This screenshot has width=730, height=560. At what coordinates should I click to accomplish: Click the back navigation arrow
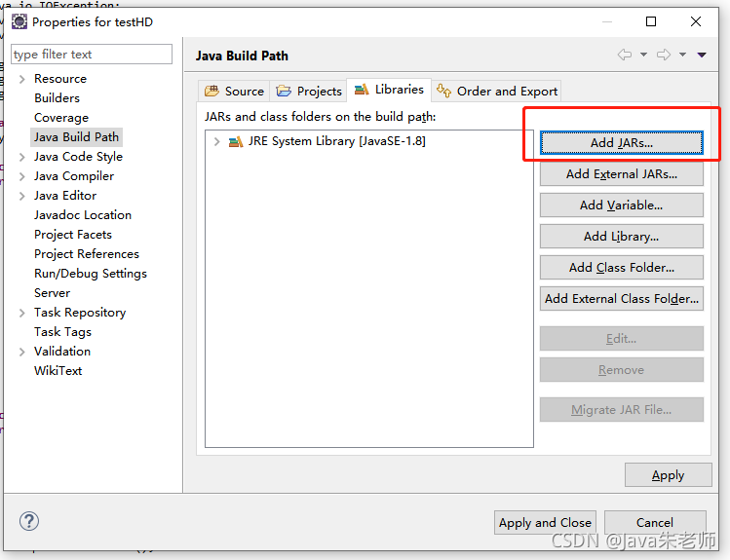[x=625, y=55]
